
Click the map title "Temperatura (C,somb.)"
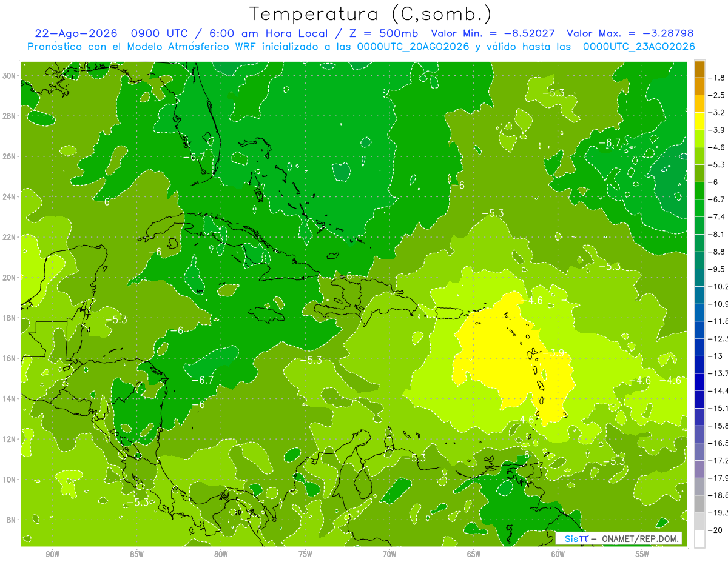(371, 14)
